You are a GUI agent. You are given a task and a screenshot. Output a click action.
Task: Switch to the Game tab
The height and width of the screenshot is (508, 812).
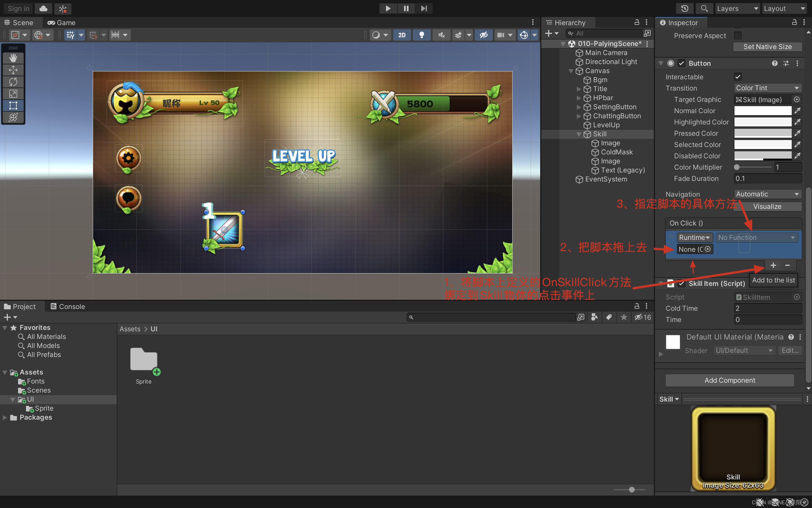tap(61, 23)
